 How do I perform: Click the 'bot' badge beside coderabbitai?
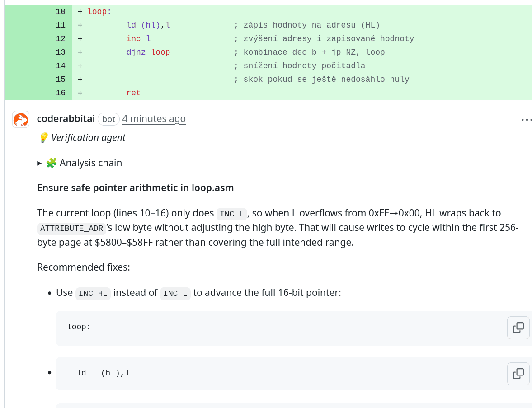[108, 119]
